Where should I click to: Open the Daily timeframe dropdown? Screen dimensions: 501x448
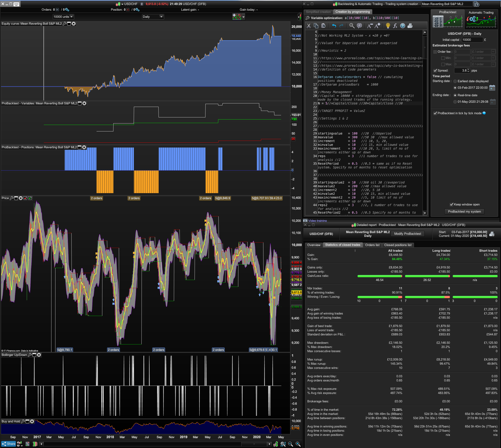coord(153,17)
